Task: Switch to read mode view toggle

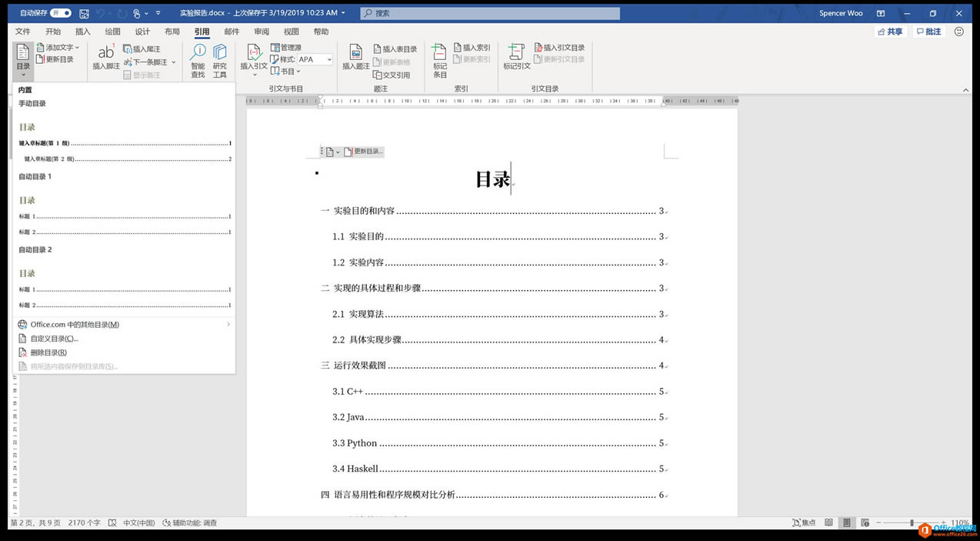Action: (x=828, y=523)
